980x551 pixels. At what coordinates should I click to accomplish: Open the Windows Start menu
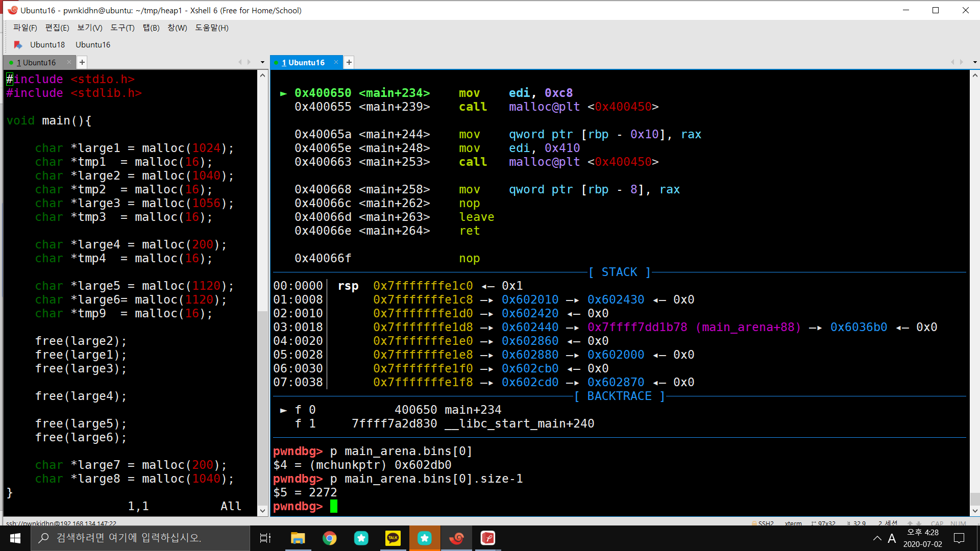coord(15,538)
